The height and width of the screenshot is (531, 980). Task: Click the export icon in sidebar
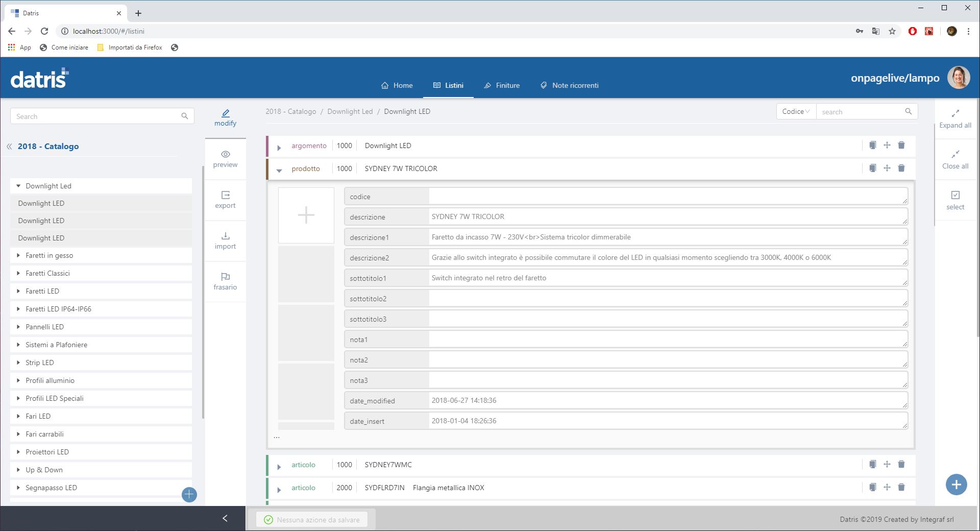point(225,195)
